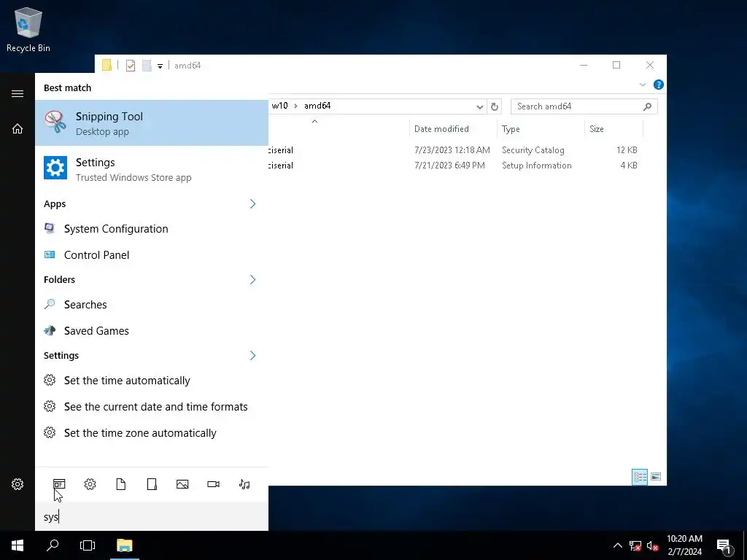Select the Setup Information file row
Viewport: 747px width, 560px height.
(x=455, y=166)
